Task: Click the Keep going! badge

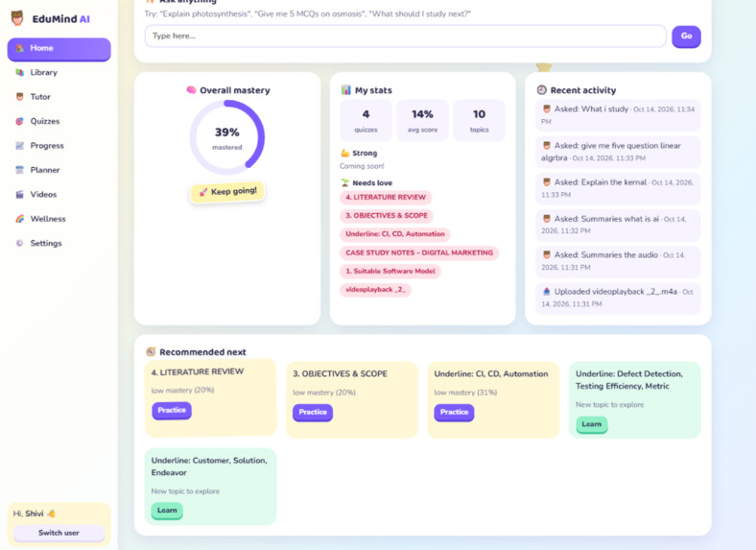Action: [x=227, y=192]
